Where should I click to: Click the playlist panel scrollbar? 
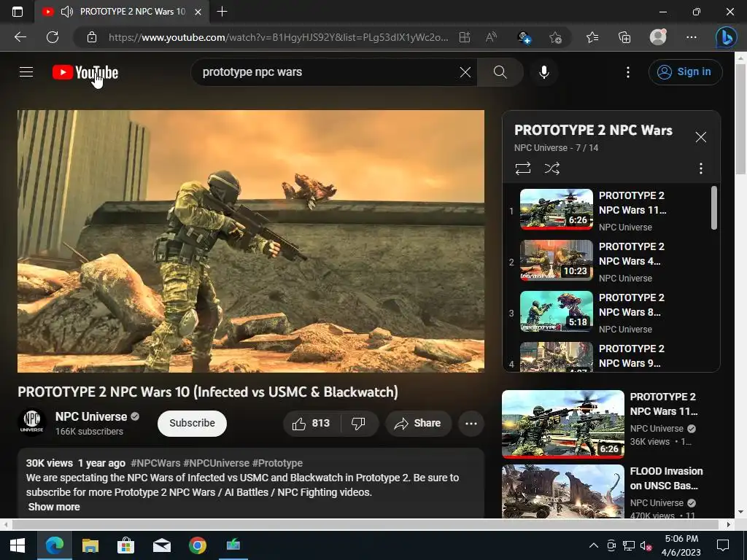pos(713,208)
